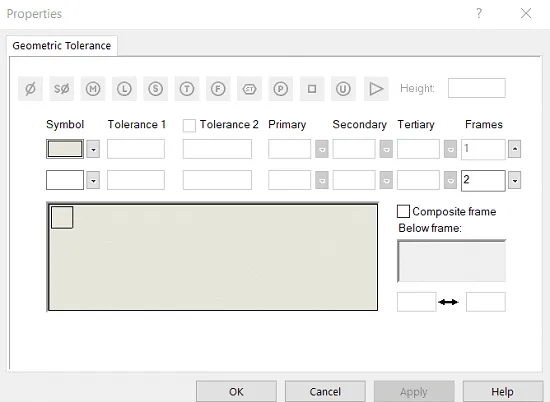Viewport: 550px width, 402px height.
Task: Insert the diameter symbol
Action: [x=31, y=89]
